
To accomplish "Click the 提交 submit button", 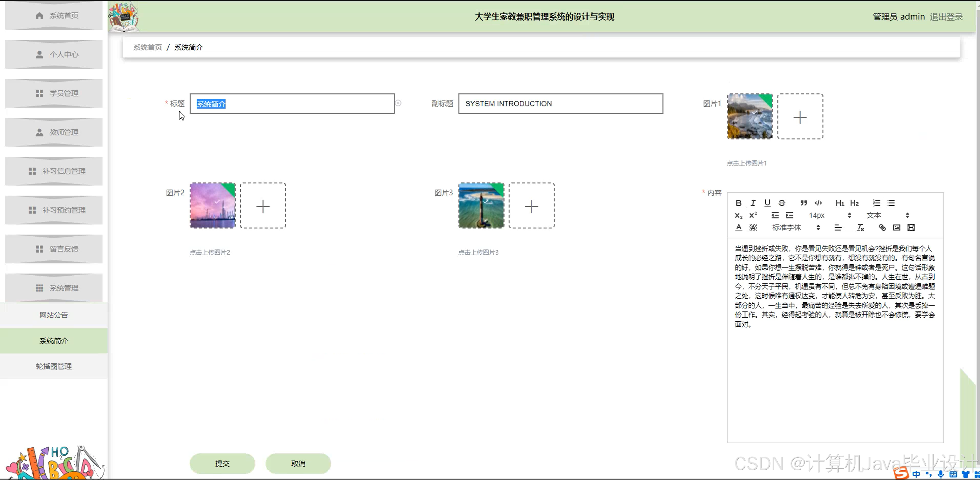I will pyautogui.click(x=222, y=463).
